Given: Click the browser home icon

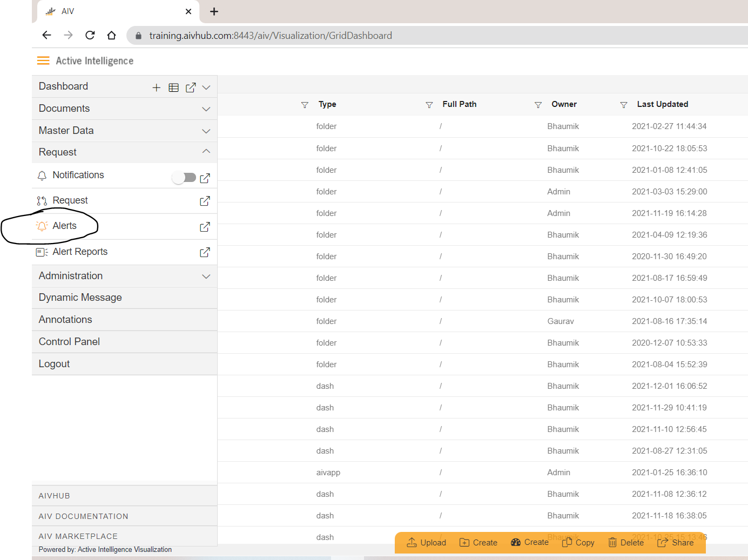Looking at the screenshot, I should [112, 35].
